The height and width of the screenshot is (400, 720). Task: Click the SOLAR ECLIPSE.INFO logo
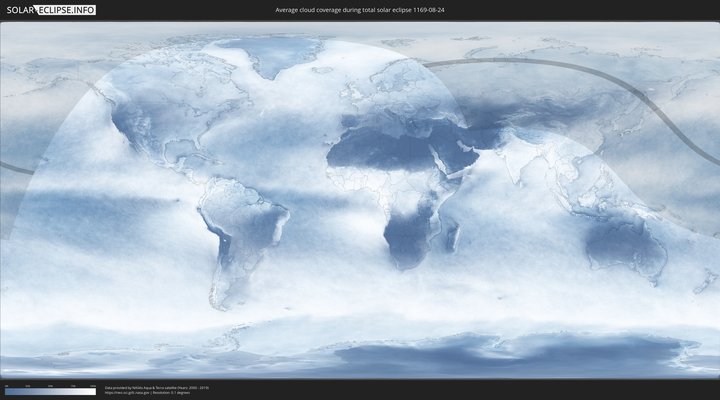click(50, 10)
